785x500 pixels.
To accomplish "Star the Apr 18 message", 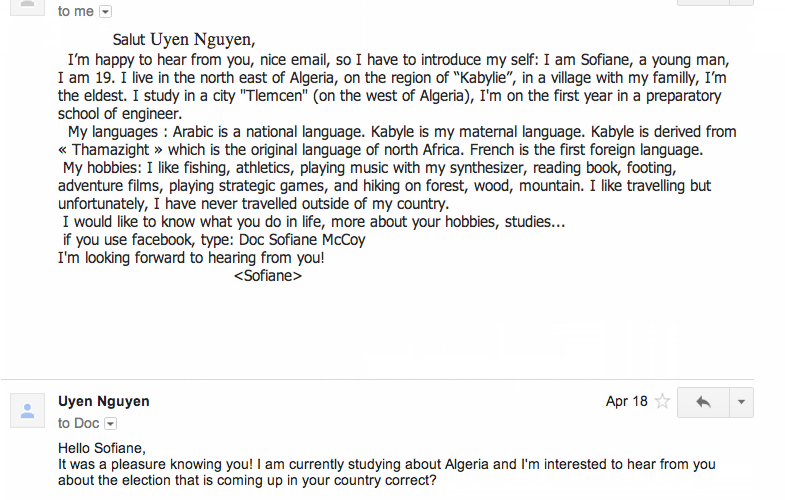I will click(x=662, y=402).
